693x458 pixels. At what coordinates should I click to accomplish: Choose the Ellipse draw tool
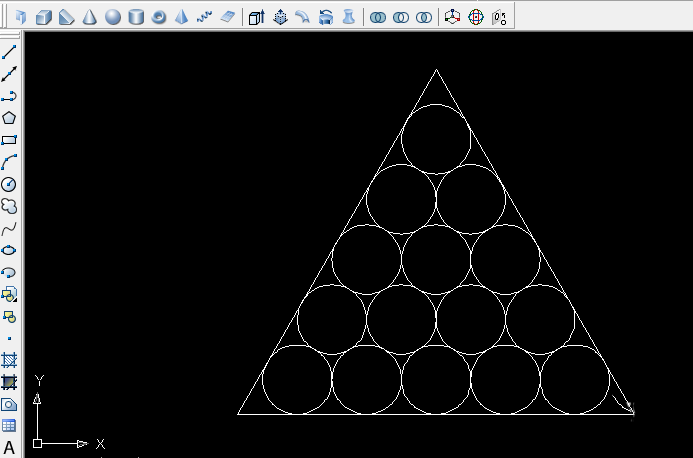[x=9, y=250]
